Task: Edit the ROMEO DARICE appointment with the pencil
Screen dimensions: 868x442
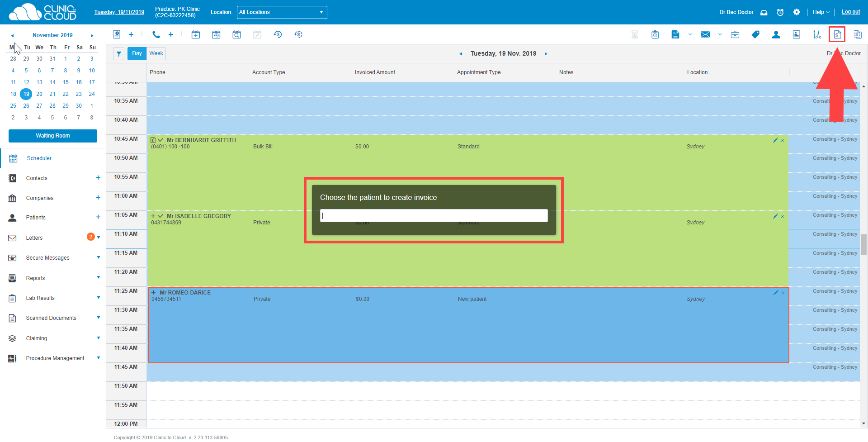Action: point(776,293)
